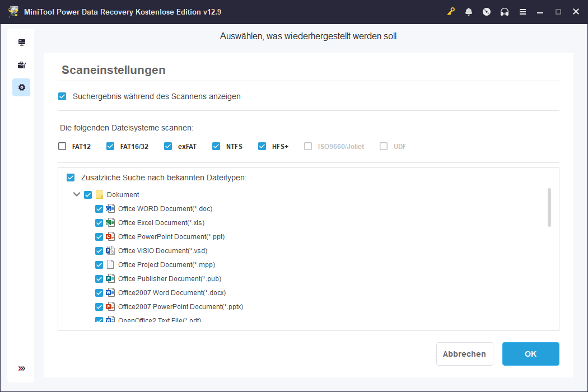The width and height of the screenshot is (588, 392).
Task: Click the MiniTool app logo icon
Action: (x=13, y=12)
